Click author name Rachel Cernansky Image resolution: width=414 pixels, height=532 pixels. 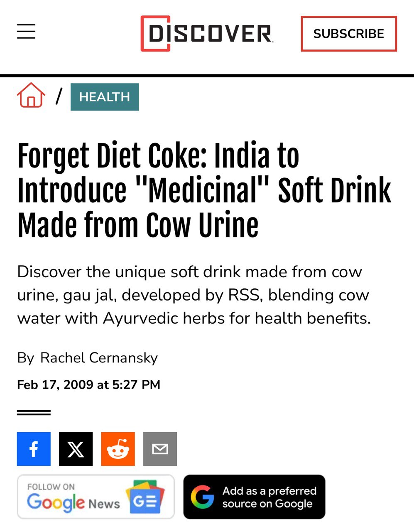pos(99,358)
